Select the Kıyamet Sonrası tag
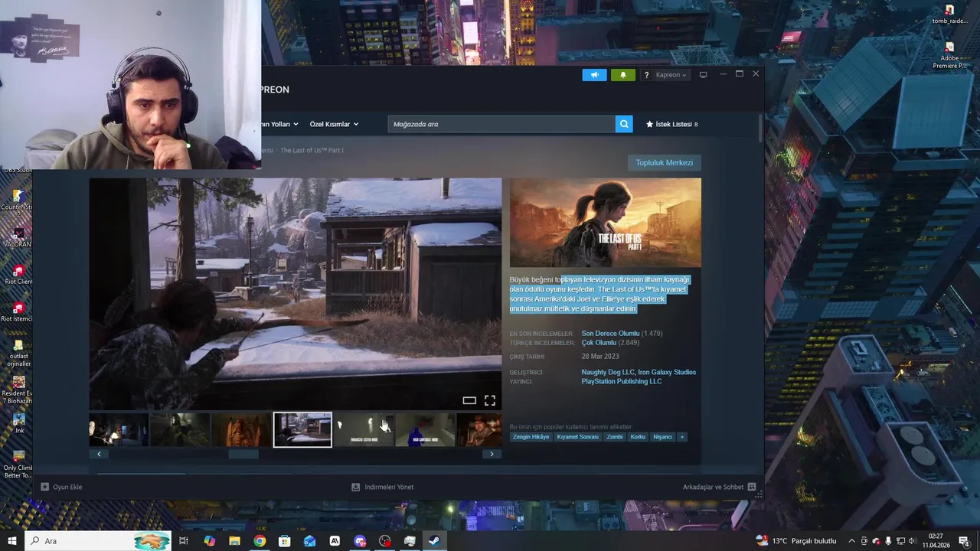Viewport: 980px width, 551px height. pos(577,437)
